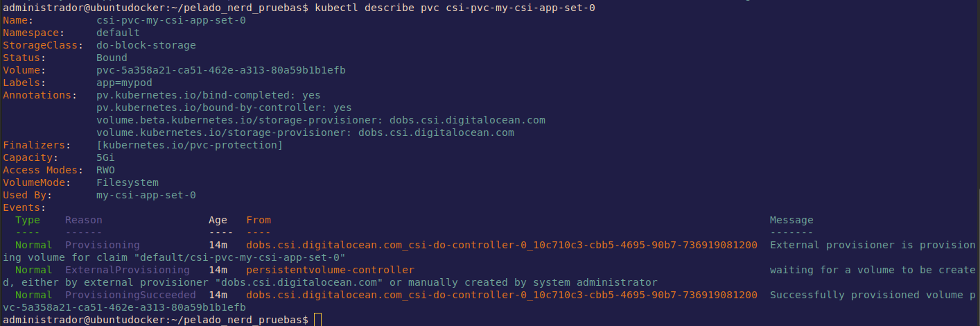This screenshot has width=980, height=326.
Task: Click the "bound-by-controller: yes" annotation
Action: point(223,108)
